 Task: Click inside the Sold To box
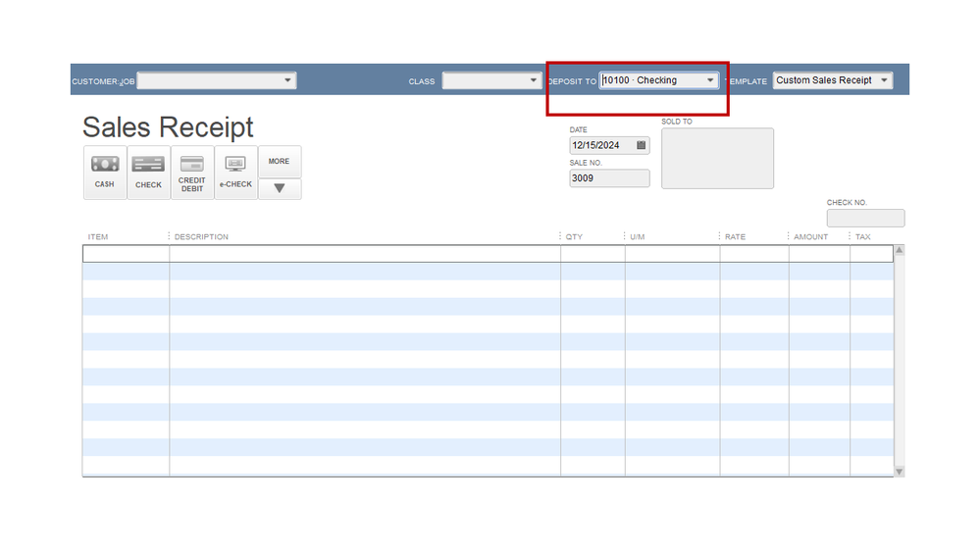717,159
